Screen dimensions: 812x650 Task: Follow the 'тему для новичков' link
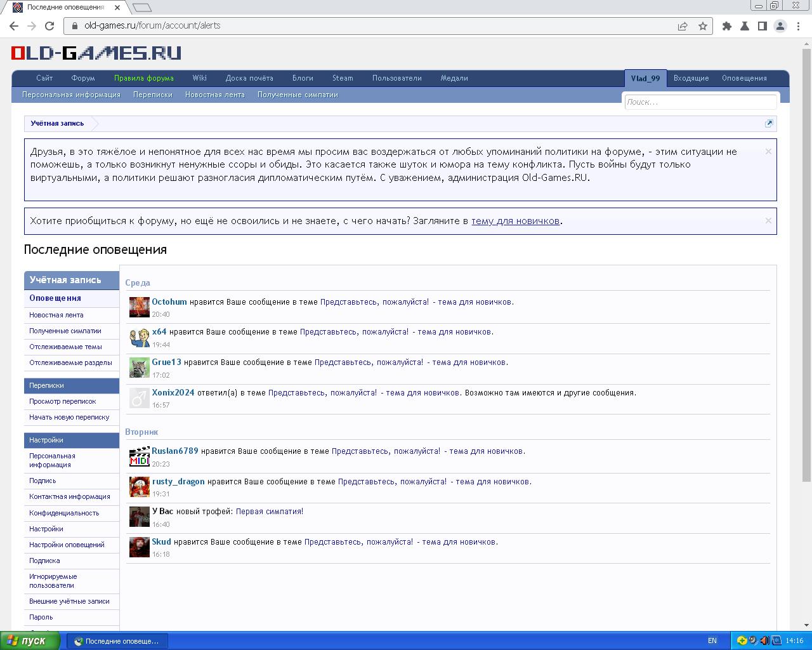(x=515, y=221)
